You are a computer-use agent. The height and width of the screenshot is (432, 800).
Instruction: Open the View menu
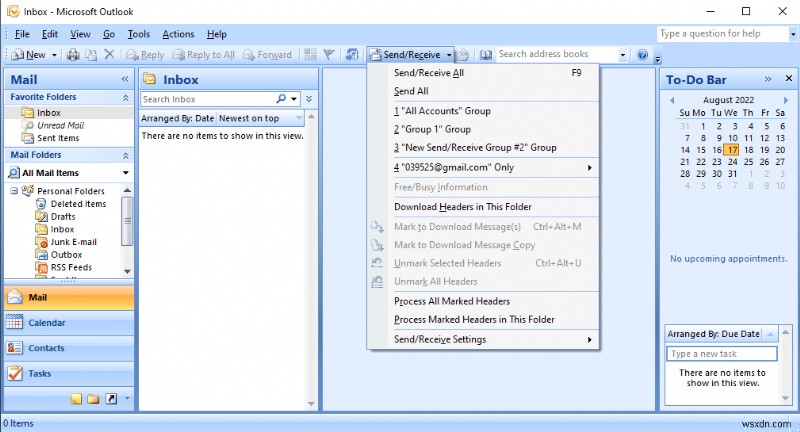(80, 34)
